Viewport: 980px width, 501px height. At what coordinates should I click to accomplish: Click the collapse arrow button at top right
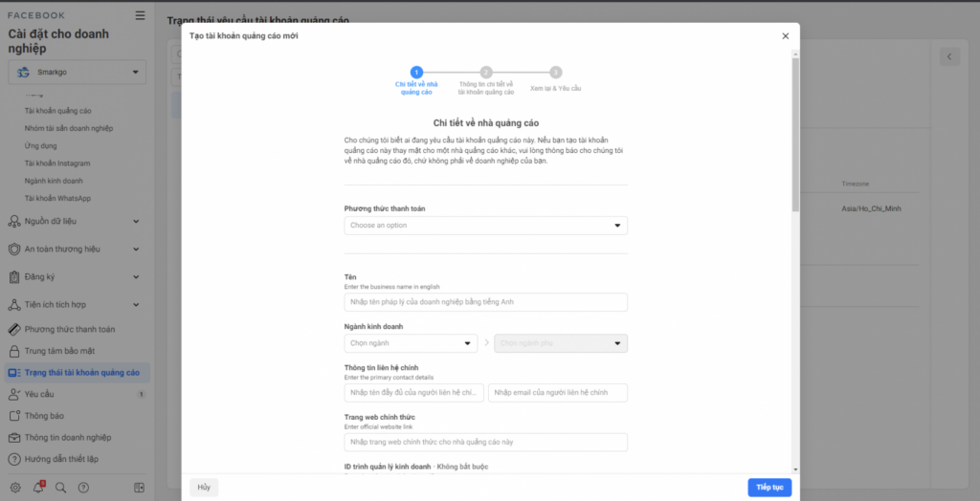(x=948, y=57)
